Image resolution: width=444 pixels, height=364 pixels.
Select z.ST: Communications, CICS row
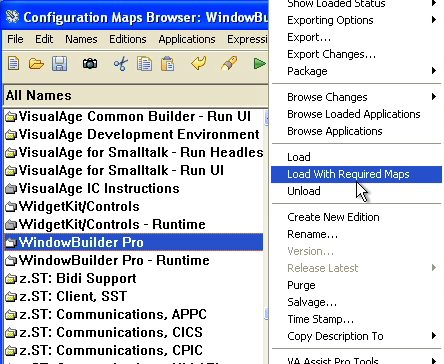pyautogui.click(x=134, y=332)
